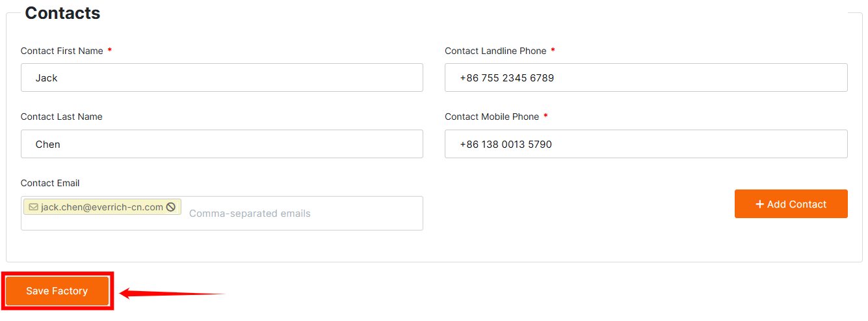
Task: Remove the jack.chen email tag
Action: [x=171, y=207]
